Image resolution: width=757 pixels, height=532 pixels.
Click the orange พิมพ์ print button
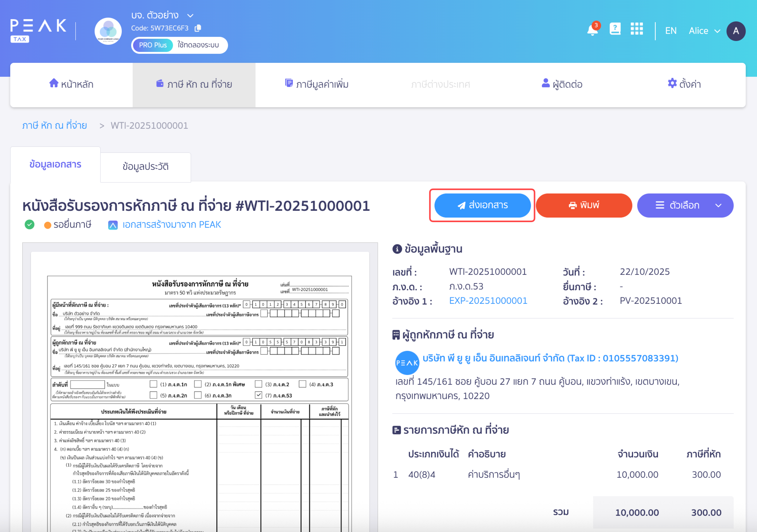pyautogui.click(x=584, y=205)
